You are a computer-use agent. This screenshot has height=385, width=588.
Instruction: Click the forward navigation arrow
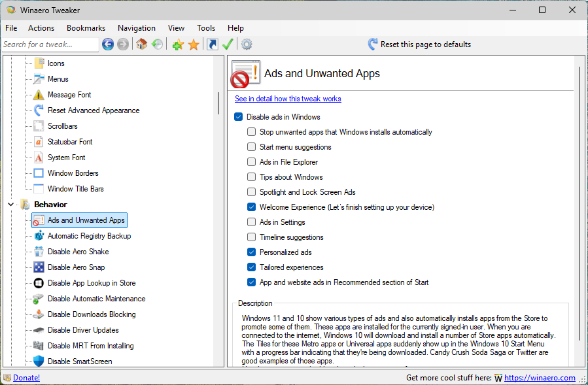pyautogui.click(x=122, y=44)
